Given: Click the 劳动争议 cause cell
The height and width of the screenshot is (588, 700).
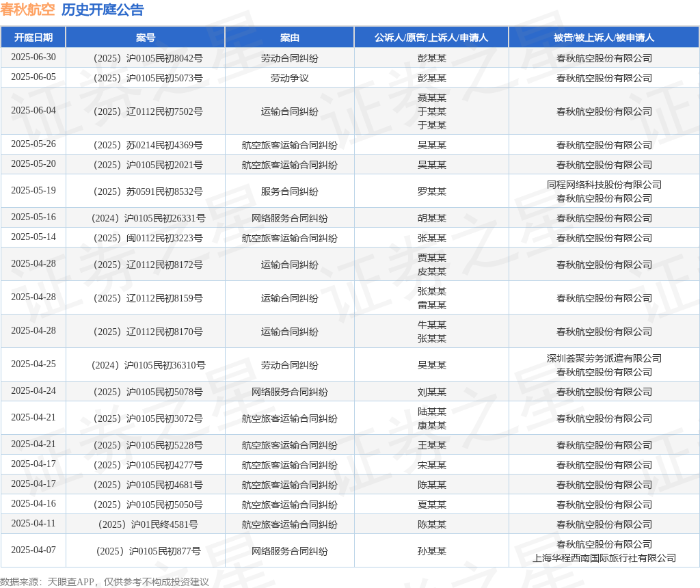Looking at the screenshot, I should (290, 78).
